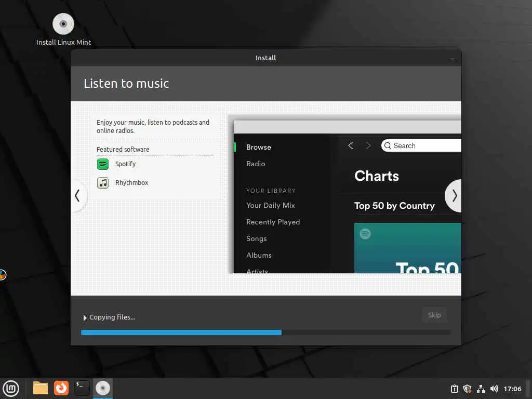Click the installation progress bar
The image size is (532, 399).
pos(265,333)
